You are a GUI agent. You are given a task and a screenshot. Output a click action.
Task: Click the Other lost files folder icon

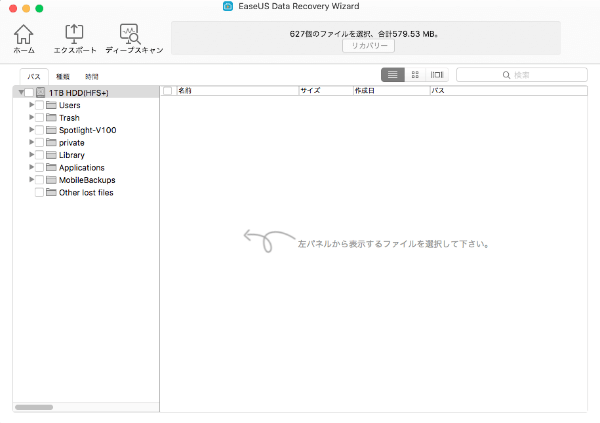[x=51, y=192]
